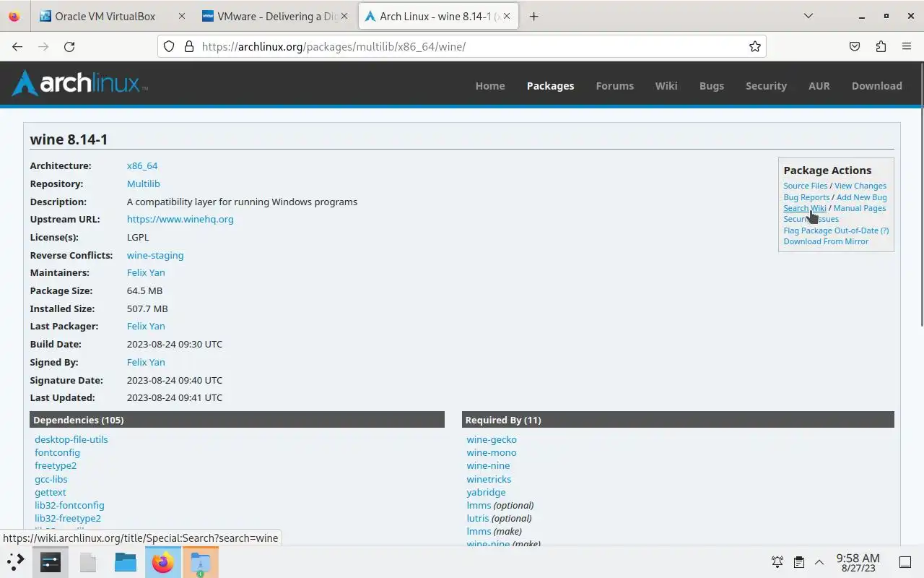The width and height of the screenshot is (924, 578).
Task: Open the Firefox hamburger menu
Action: (907, 46)
